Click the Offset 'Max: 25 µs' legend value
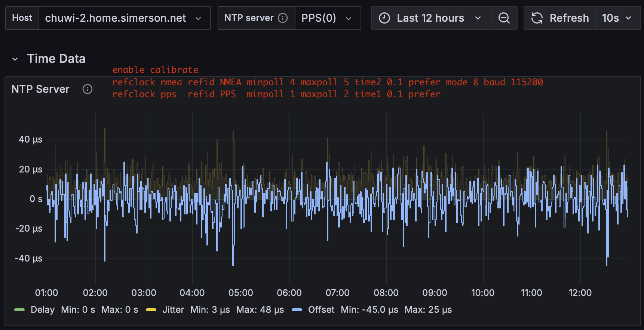The width and height of the screenshot is (644, 330). [x=428, y=310]
